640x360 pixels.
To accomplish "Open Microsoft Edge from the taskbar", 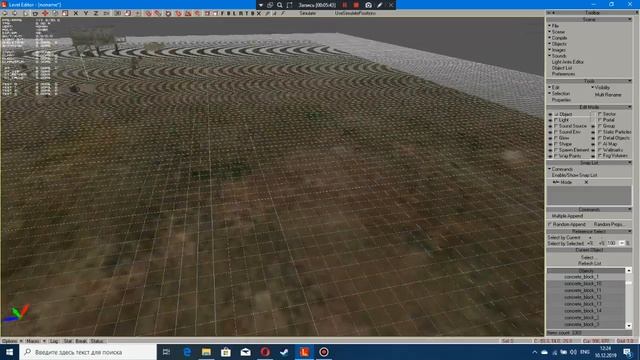I will point(187,352).
